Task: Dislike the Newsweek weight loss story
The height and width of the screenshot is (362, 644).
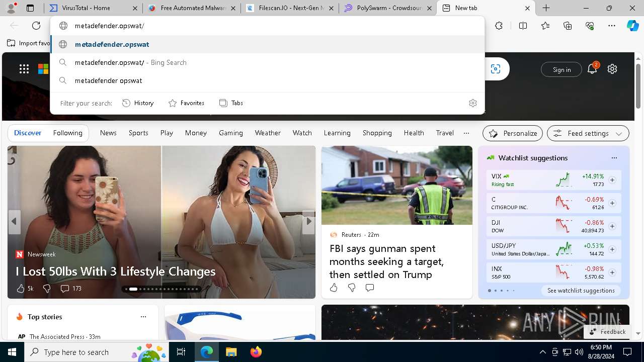Action: (47, 289)
